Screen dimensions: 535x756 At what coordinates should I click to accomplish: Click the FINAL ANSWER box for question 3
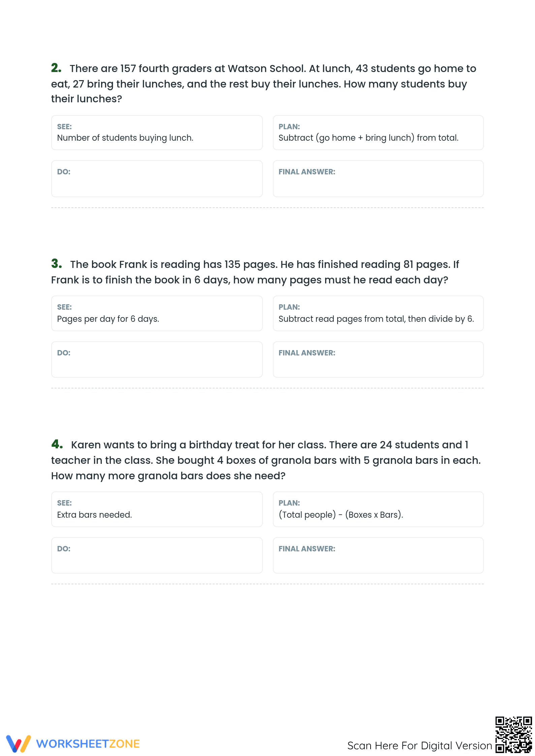pos(378,359)
